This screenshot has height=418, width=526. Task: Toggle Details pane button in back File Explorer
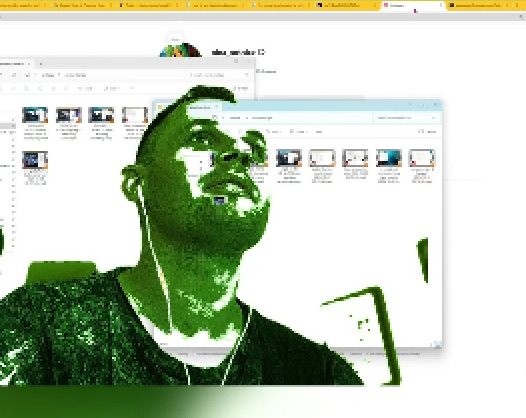(x=242, y=89)
